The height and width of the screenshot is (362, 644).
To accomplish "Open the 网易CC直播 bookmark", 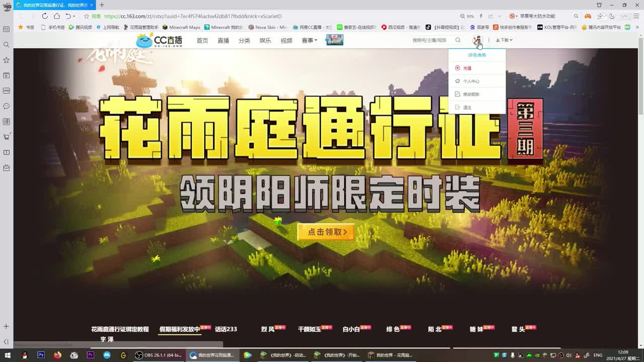I will point(312,27).
